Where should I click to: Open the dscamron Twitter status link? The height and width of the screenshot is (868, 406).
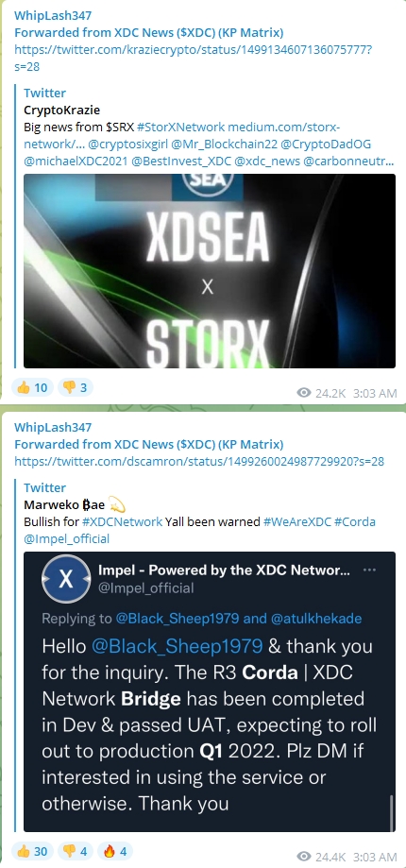[199, 461]
